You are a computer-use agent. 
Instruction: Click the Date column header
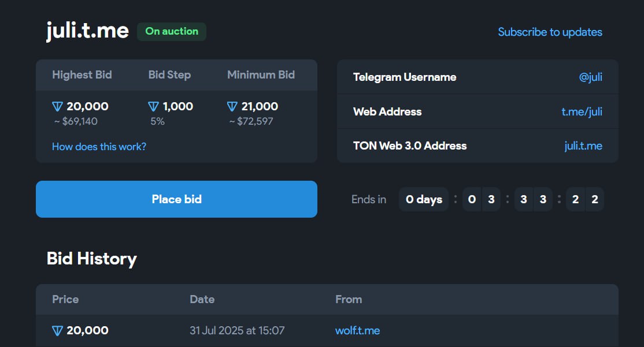pyautogui.click(x=202, y=300)
